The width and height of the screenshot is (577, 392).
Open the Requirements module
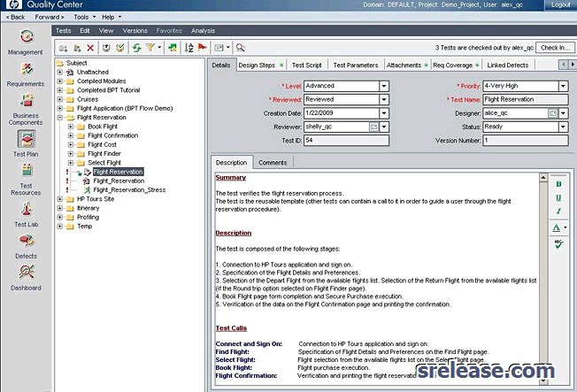26,74
